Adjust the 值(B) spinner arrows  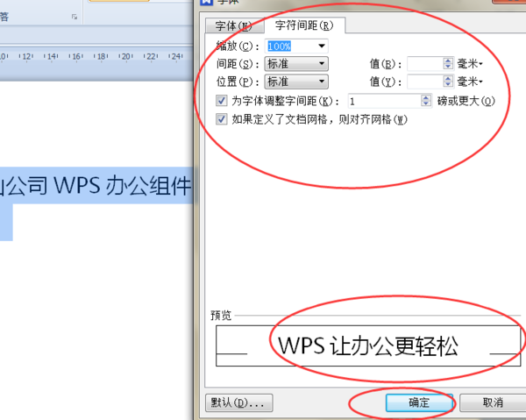(448, 63)
